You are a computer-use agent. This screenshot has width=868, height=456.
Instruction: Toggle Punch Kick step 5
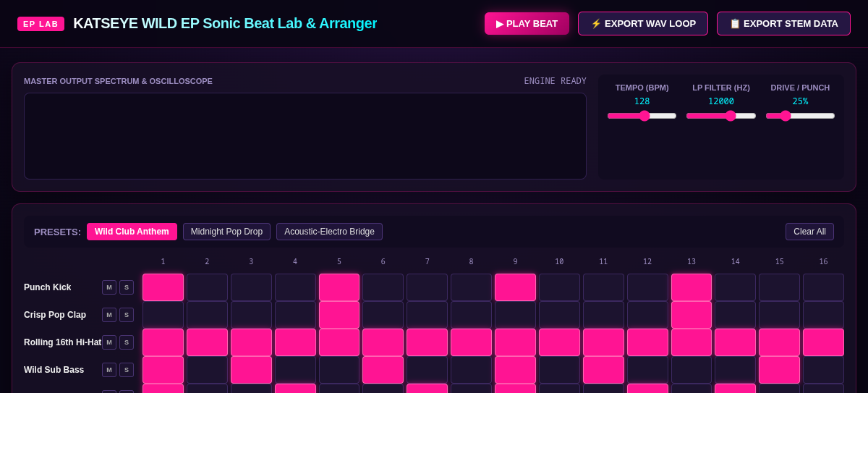tap(339, 287)
